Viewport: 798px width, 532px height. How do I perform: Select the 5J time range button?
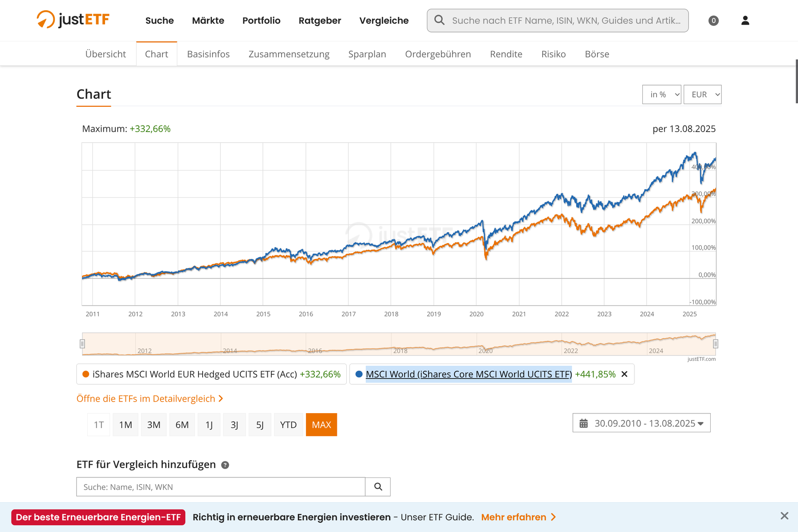tap(260, 425)
